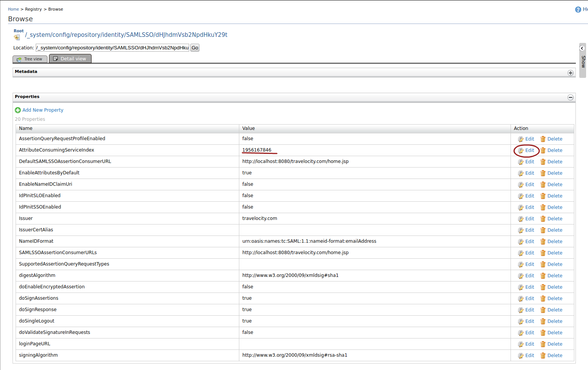Collapse the Properties section
The width and height of the screenshot is (588, 370).
pyautogui.click(x=570, y=98)
